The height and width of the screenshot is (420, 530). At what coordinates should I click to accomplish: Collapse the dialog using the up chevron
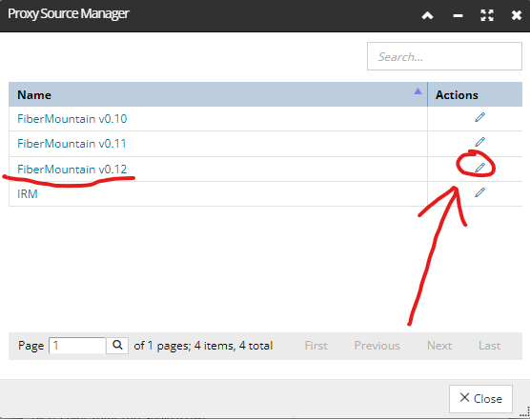point(428,15)
